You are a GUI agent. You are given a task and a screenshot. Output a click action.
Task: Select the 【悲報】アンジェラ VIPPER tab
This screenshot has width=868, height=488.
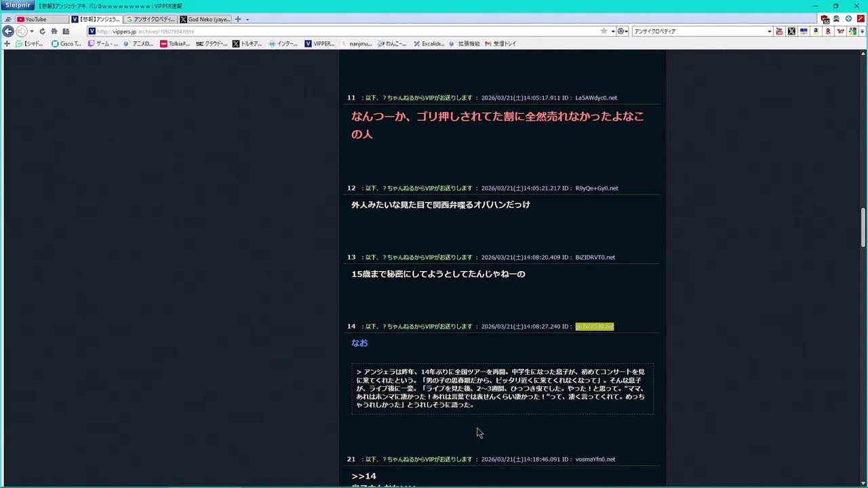pyautogui.click(x=96, y=19)
